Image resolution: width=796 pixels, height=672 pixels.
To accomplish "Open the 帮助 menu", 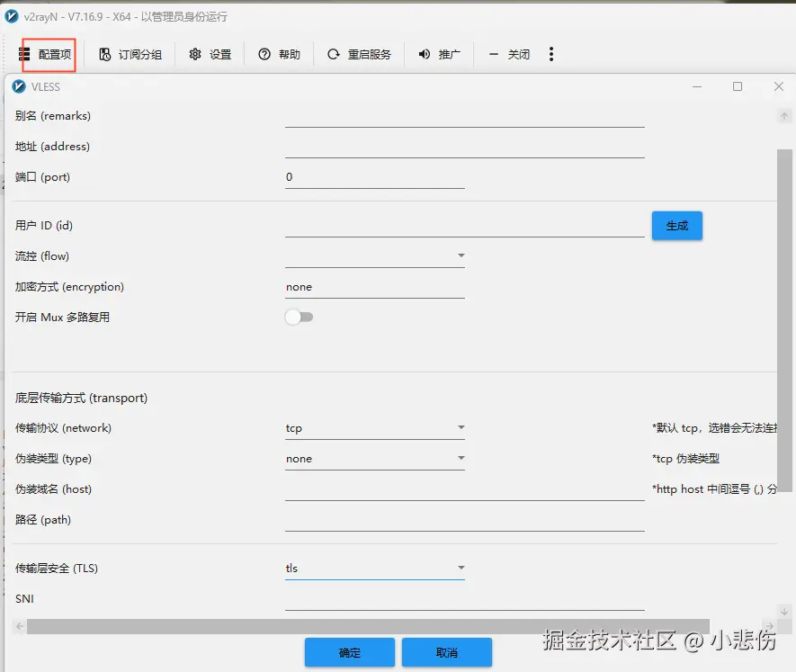I will click(279, 54).
